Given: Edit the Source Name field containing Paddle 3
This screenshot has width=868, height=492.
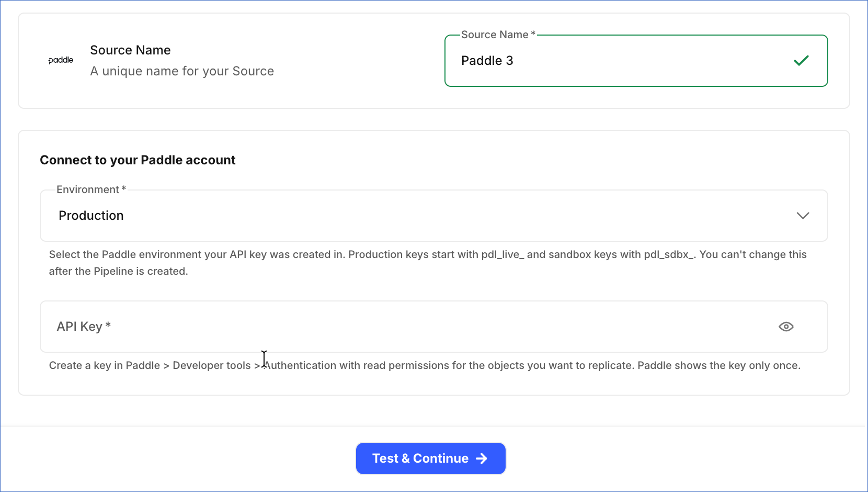Looking at the screenshot, I should click(x=636, y=61).
